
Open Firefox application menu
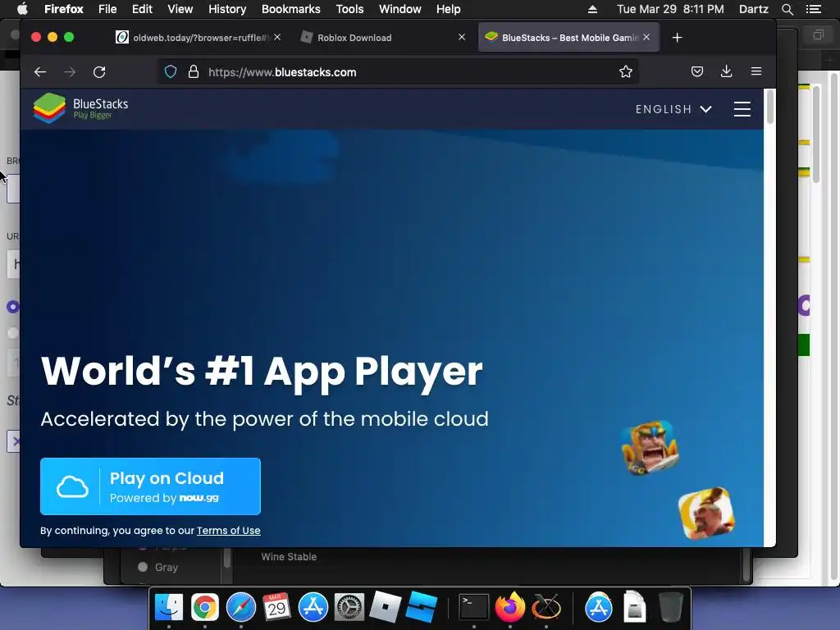pyautogui.click(x=756, y=71)
